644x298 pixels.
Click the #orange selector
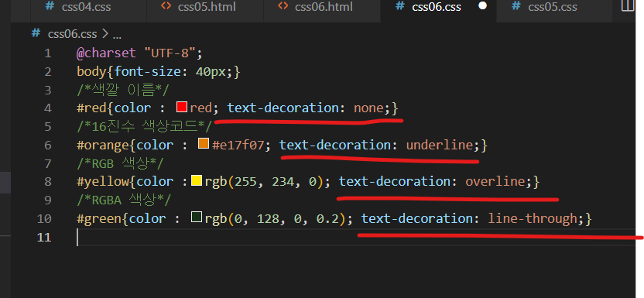point(103,145)
